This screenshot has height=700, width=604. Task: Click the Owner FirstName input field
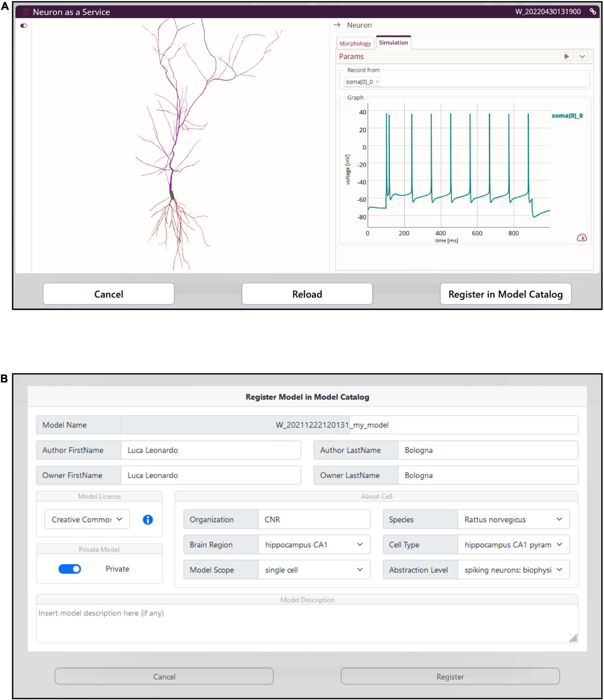coord(211,475)
